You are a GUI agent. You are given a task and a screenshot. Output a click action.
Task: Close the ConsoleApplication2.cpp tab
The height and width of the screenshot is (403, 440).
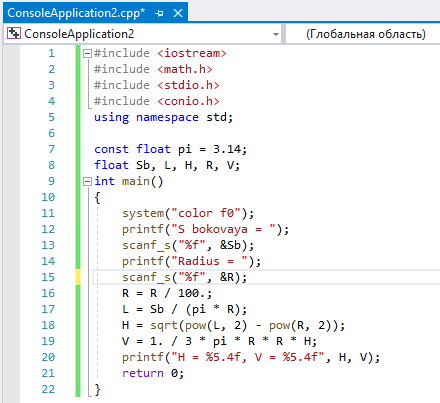tap(178, 13)
